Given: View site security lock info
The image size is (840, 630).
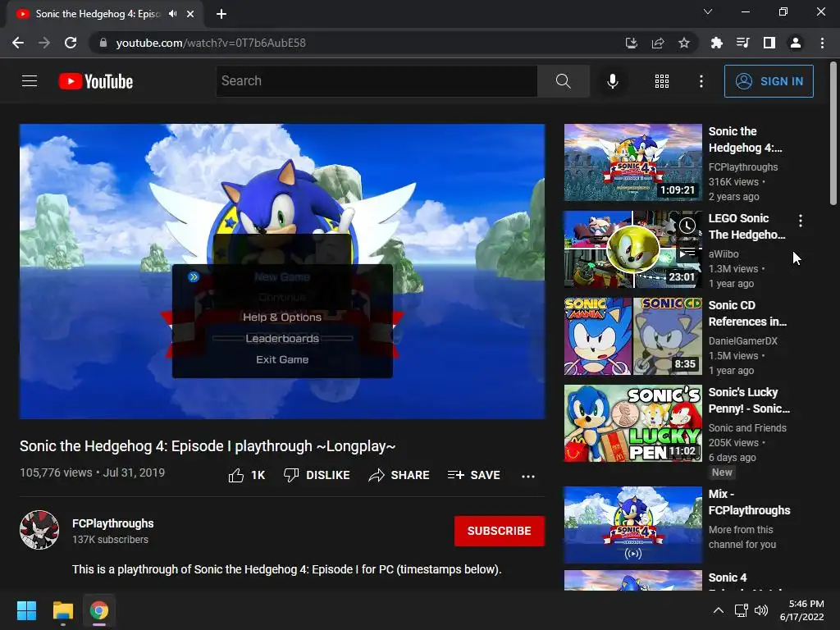Looking at the screenshot, I should [x=103, y=43].
